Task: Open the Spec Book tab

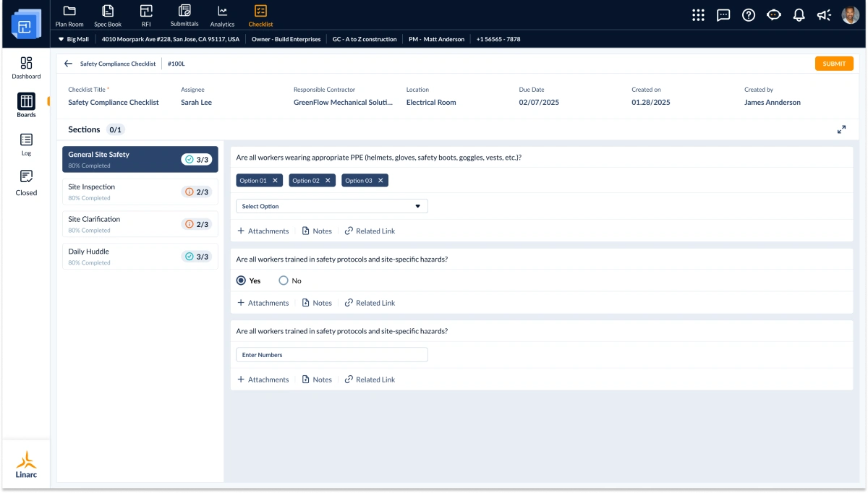Action: [108, 15]
